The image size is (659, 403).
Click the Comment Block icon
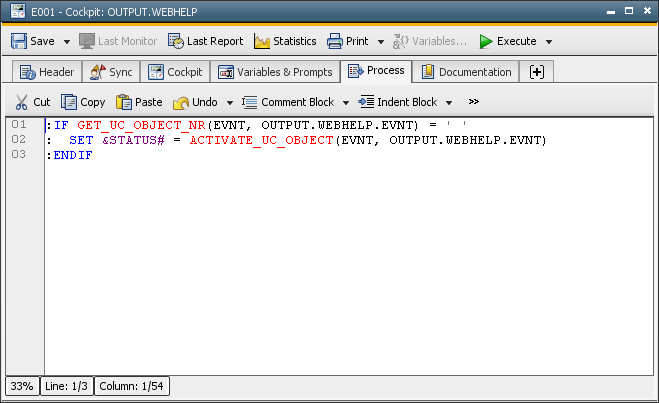250,102
